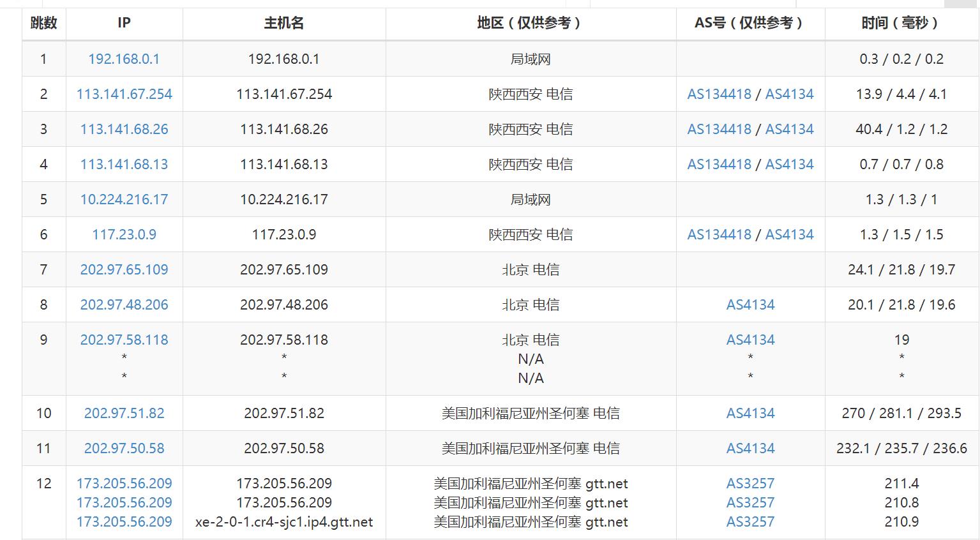980x540 pixels.
Task: Select the time cell 270 / 281.1 / 293.5
Action: pyautogui.click(x=901, y=413)
